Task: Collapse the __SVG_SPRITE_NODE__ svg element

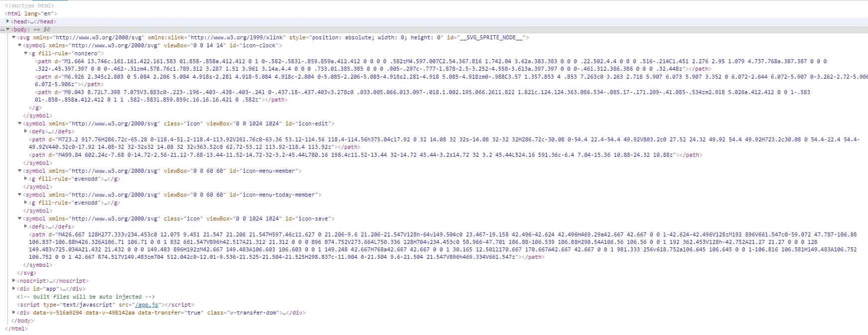Action: [13, 37]
